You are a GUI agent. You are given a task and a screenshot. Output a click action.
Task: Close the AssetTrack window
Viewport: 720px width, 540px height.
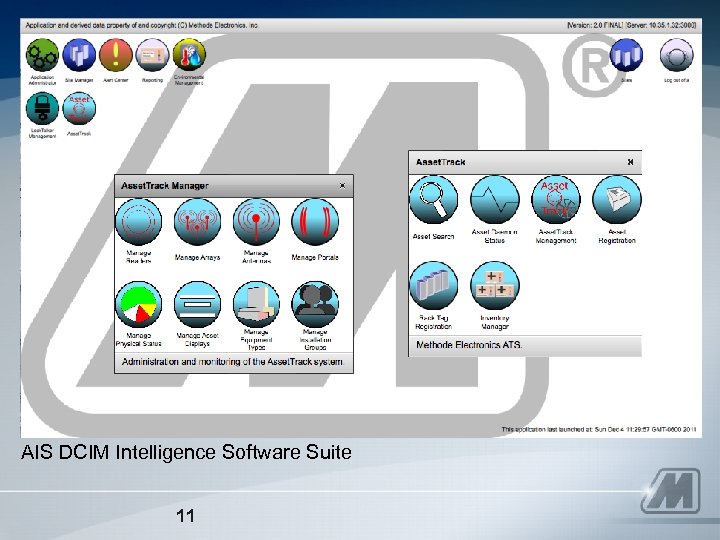630,162
